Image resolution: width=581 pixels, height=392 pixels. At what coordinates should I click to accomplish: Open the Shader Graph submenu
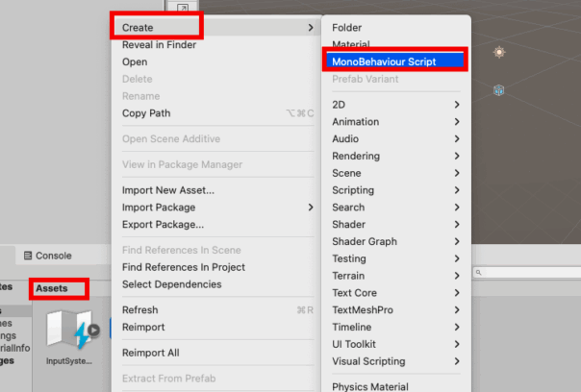(365, 242)
